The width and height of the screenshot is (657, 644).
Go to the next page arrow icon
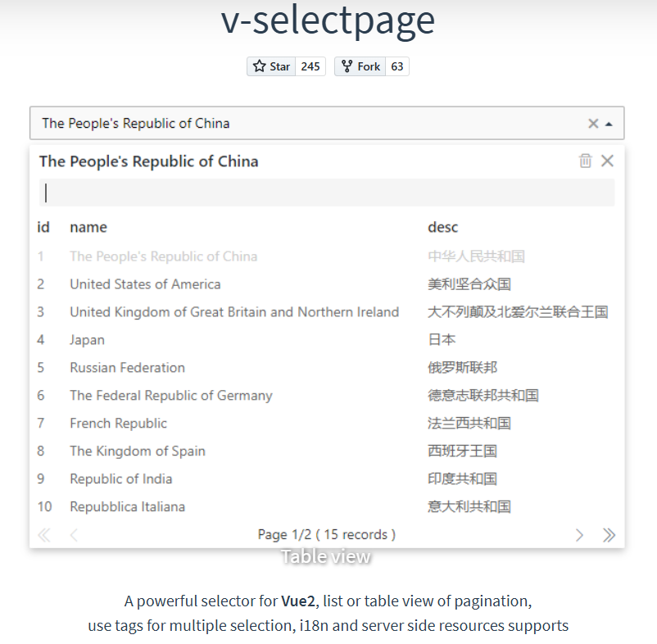click(579, 534)
